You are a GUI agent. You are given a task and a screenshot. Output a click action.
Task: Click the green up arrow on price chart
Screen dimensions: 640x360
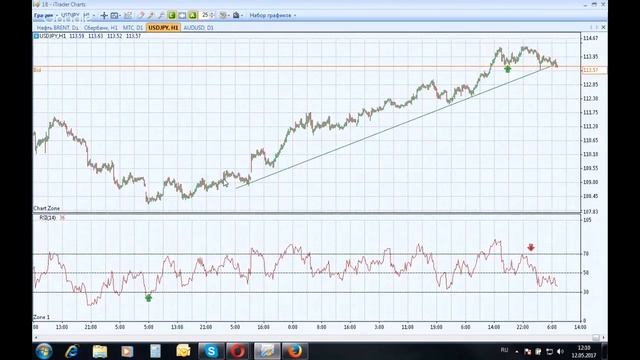[507, 69]
